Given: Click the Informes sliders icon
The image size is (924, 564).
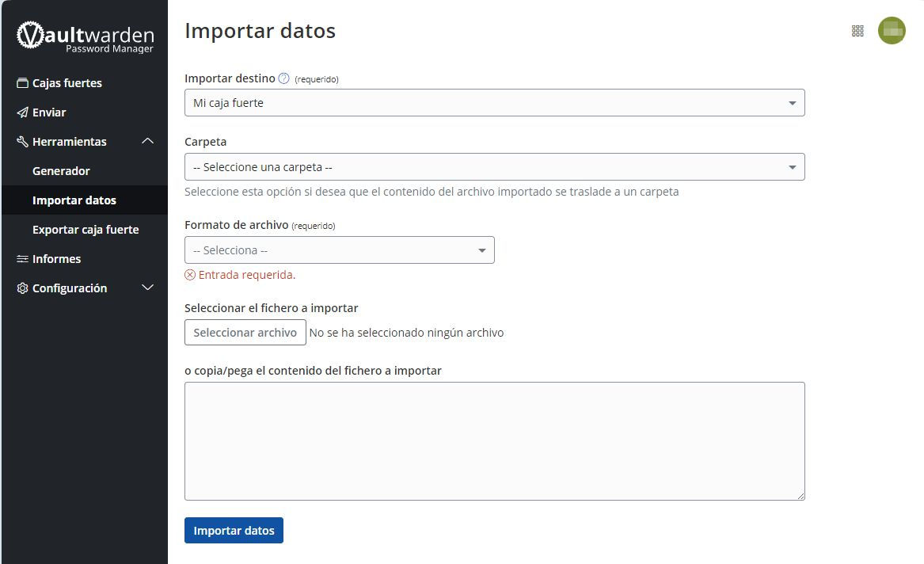Looking at the screenshot, I should 22,259.
